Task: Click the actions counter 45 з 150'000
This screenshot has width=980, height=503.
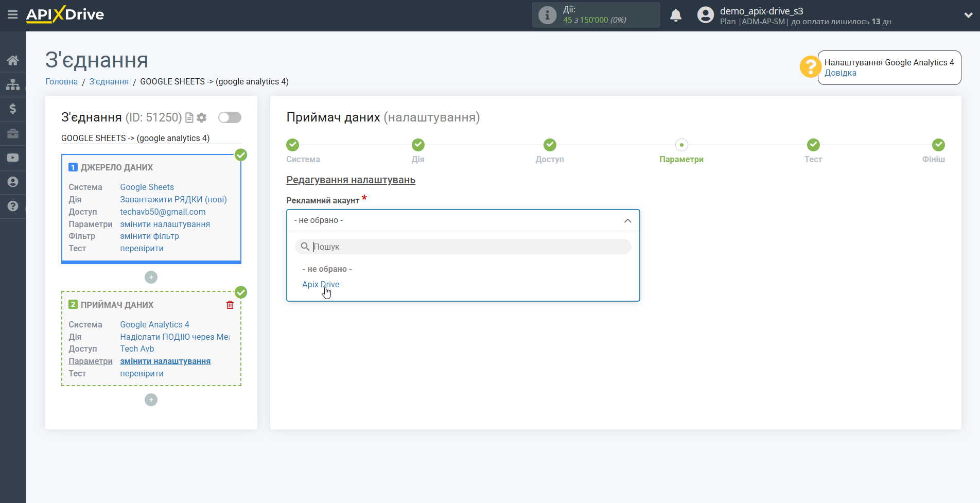Action: click(x=594, y=20)
